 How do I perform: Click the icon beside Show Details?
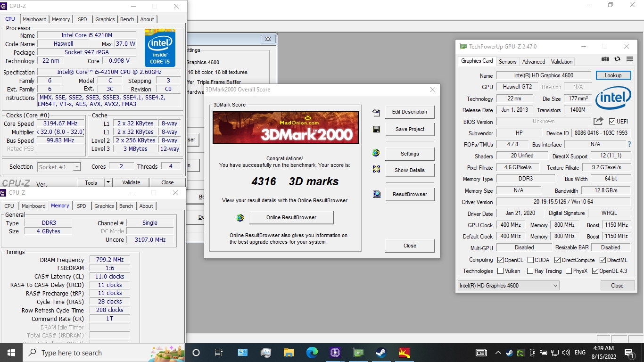click(376, 169)
